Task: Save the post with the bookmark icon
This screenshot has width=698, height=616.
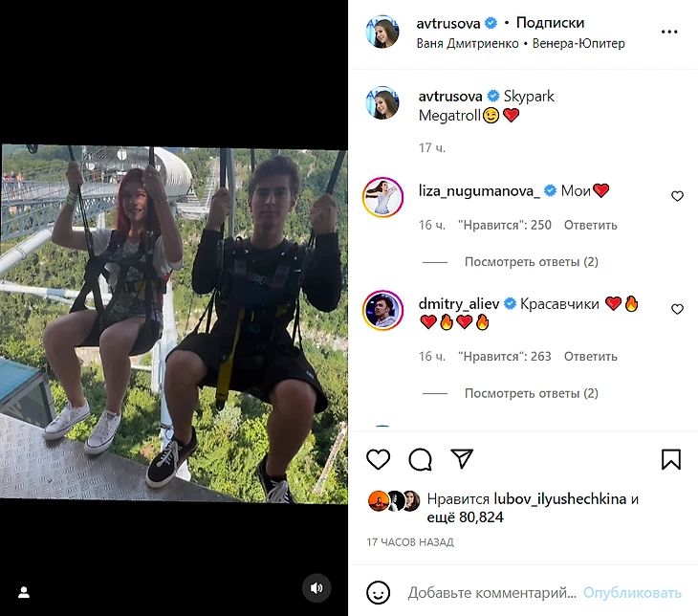Action: pyautogui.click(x=671, y=459)
